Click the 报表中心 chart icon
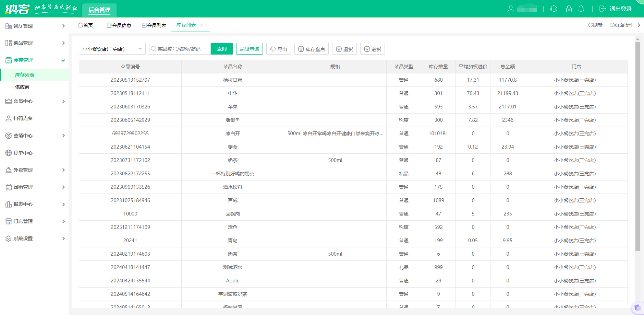 click(9, 204)
